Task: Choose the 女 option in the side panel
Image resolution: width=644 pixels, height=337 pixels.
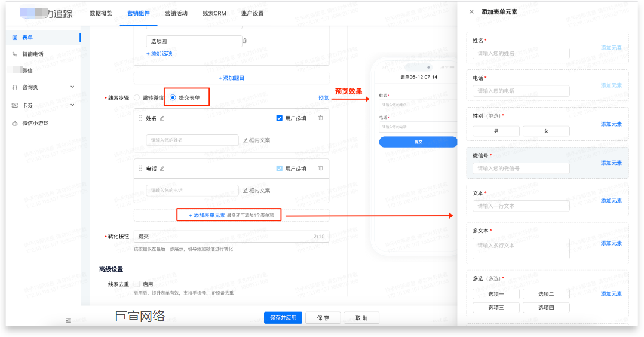Action: (x=546, y=131)
